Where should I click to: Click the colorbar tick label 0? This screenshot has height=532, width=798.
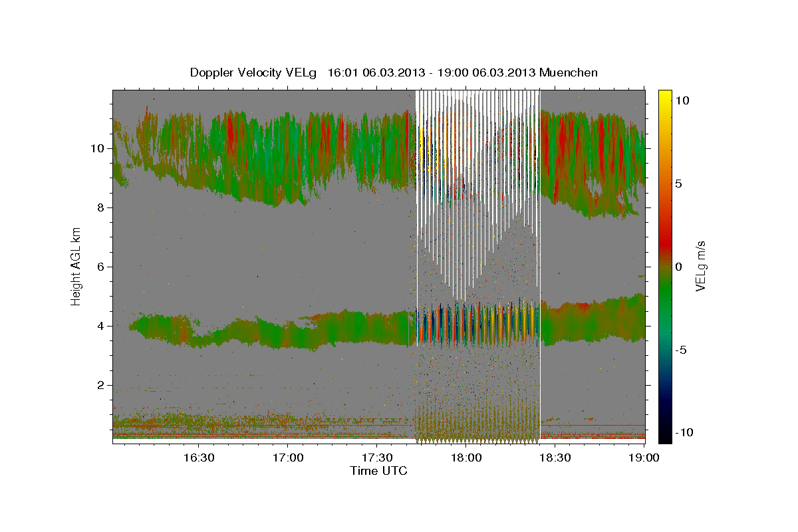click(679, 267)
